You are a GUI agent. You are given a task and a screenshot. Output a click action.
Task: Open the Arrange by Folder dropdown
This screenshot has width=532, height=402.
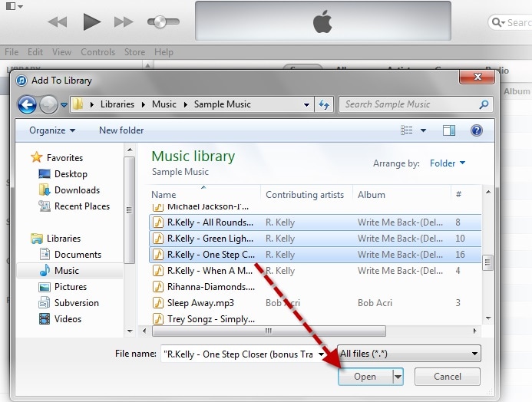tap(448, 163)
